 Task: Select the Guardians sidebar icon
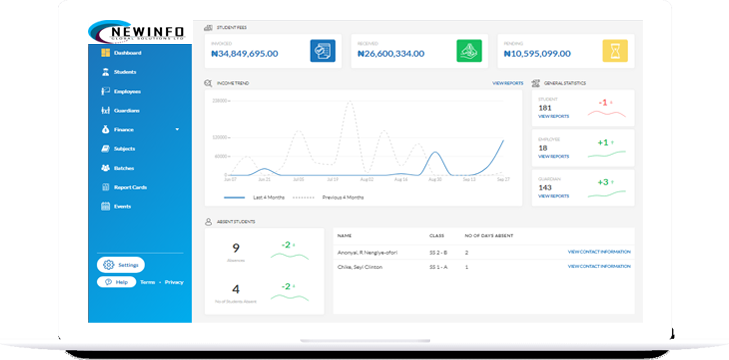click(x=106, y=111)
